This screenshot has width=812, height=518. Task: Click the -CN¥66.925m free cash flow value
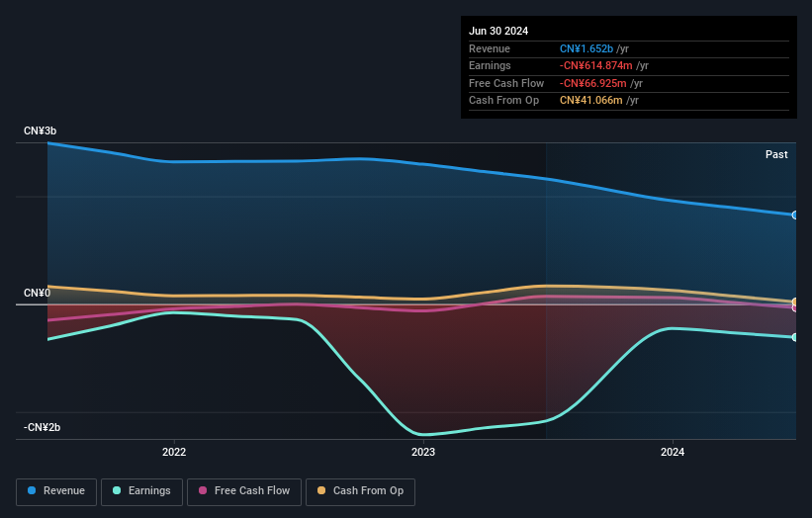click(x=593, y=83)
